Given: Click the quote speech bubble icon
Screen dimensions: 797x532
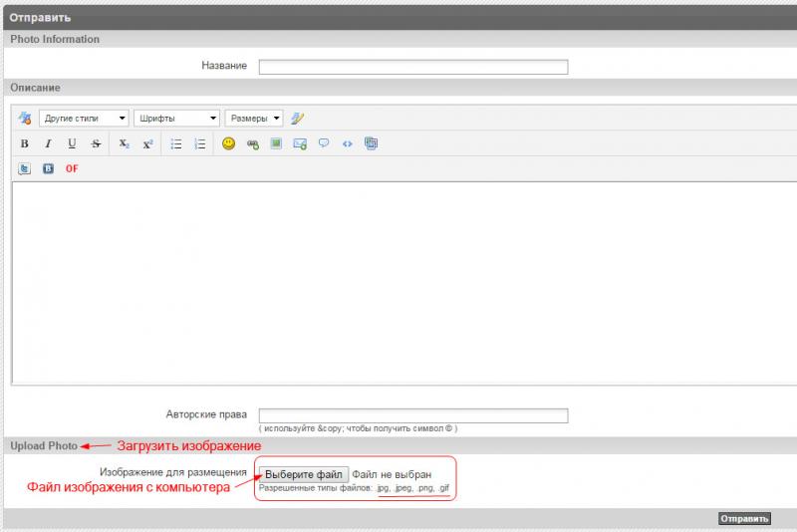Looking at the screenshot, I should (x=323, y=143).
